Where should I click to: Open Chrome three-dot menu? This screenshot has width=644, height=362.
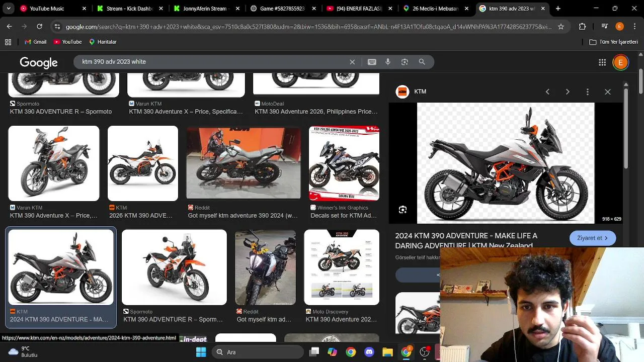634,27
